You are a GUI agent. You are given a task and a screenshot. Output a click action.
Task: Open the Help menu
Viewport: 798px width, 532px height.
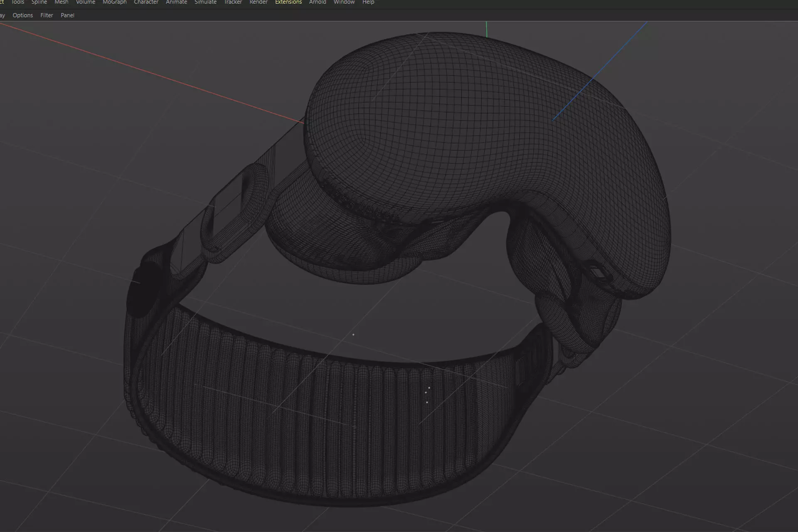[x=368, y=2]
